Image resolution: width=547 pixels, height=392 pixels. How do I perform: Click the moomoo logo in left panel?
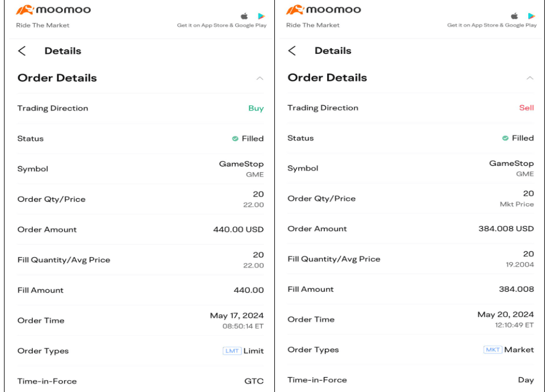tap(53, 10)
